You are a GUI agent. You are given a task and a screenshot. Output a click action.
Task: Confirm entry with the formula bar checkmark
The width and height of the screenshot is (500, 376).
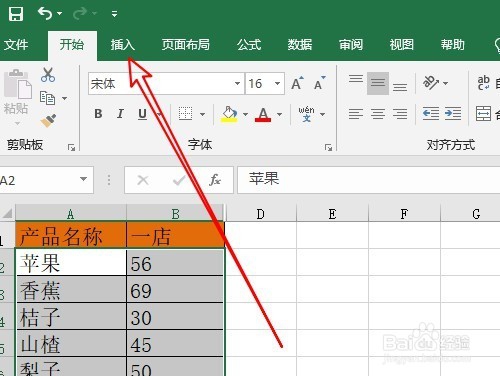point(179,180)
